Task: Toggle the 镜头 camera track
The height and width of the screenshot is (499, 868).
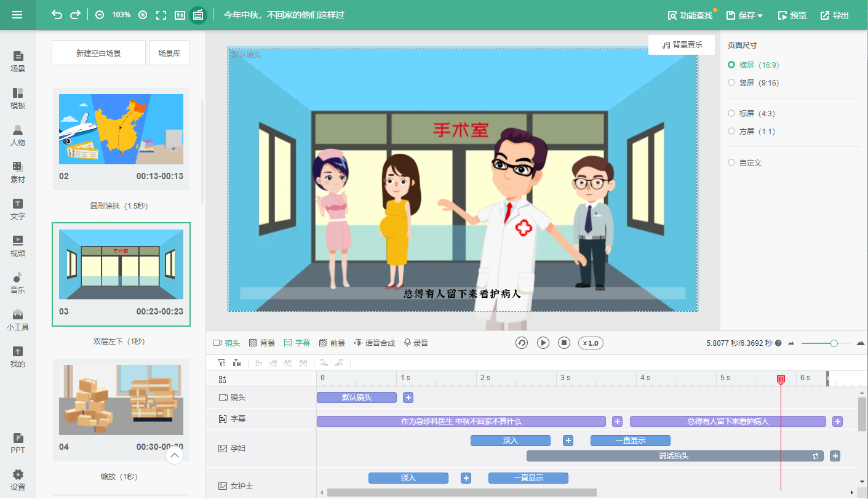Action: [226, 343]
